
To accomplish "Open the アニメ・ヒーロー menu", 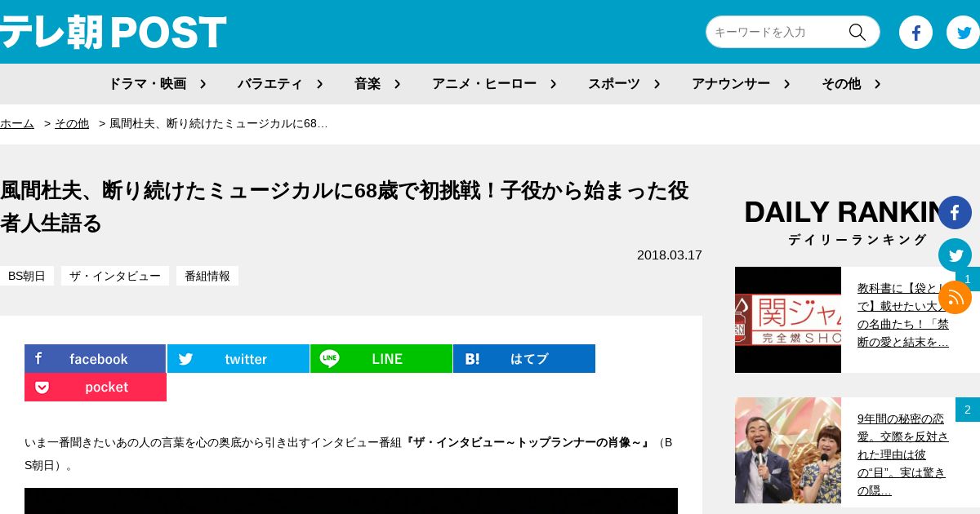I will click(x=484, y=83).
